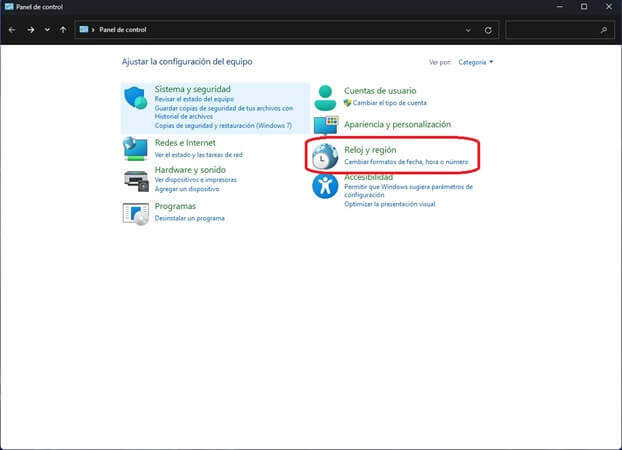Click Ver el estado y las tareas de red
The width and height of the screenshot is (622, 450).
coord(198,155)
